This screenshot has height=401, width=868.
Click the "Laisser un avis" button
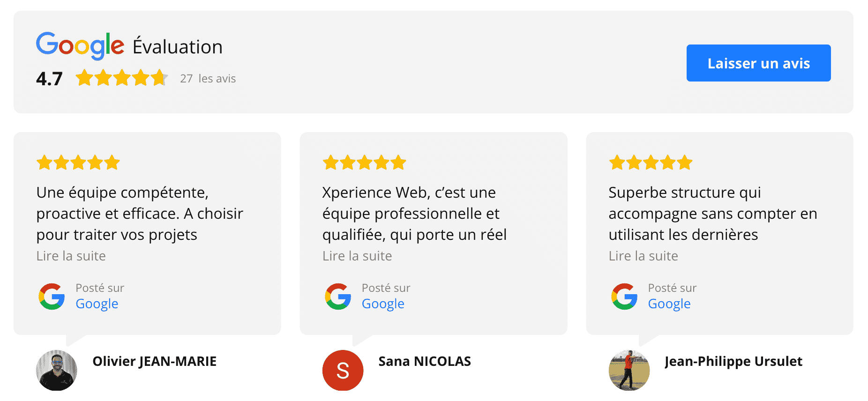tap(758, 63)
